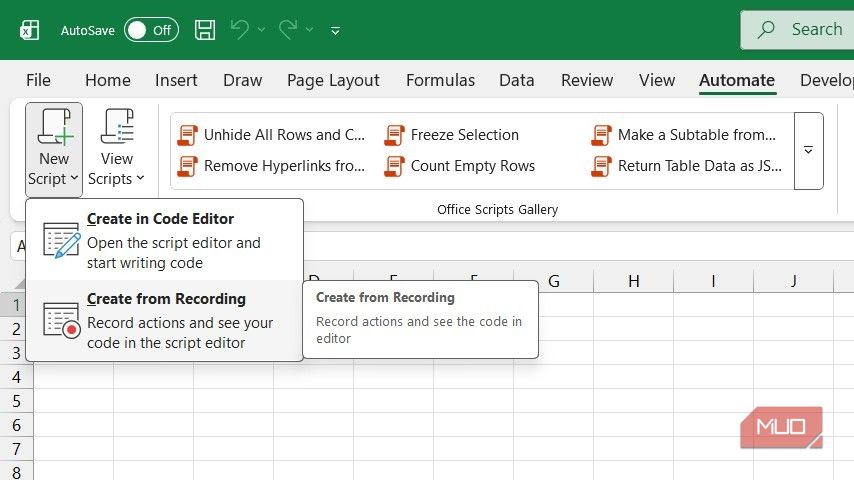854x480 pixels.
Task: Click the Redo arrow icon
Action: [x=288, y=29]
